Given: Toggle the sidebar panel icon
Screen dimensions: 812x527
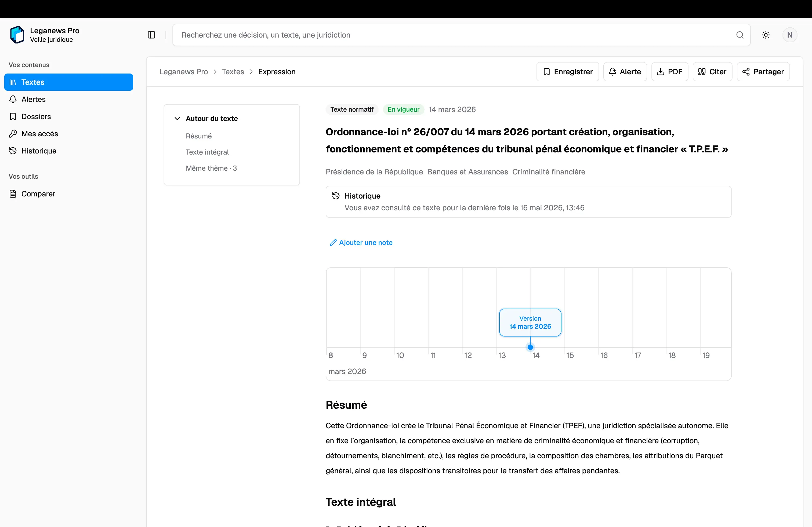Looking at the screenshot, I should click(x=151, y=35).
